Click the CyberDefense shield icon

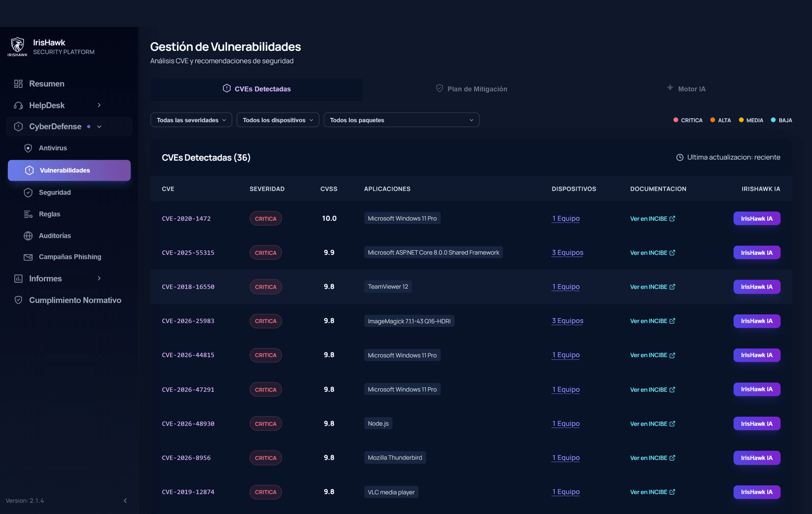[18, 127]
